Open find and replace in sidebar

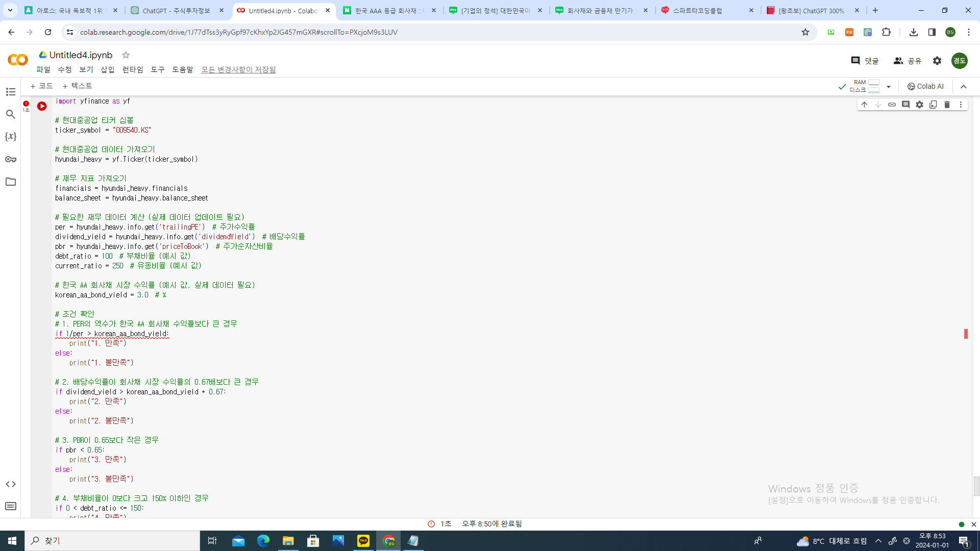click(x=11, y=114)
